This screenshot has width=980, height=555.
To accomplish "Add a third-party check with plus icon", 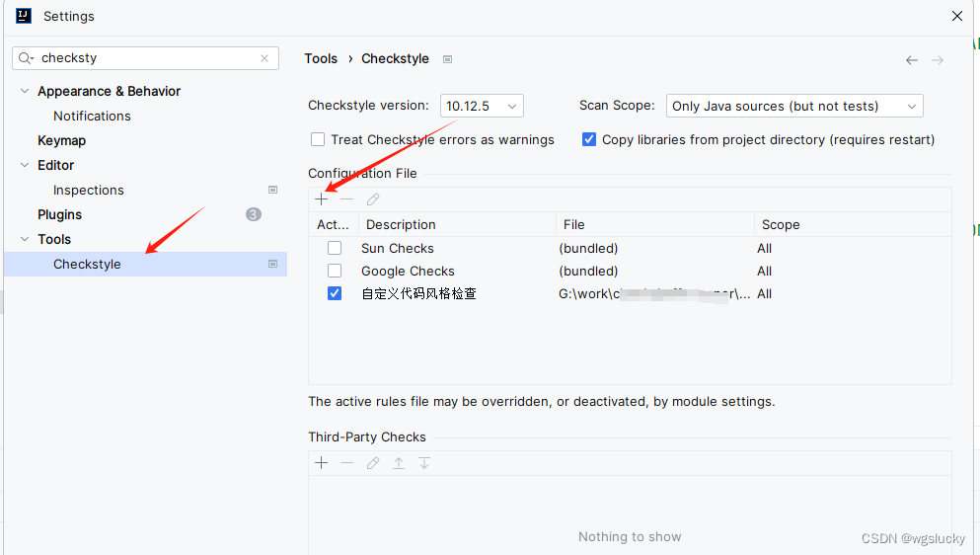I will click(322, 463).
